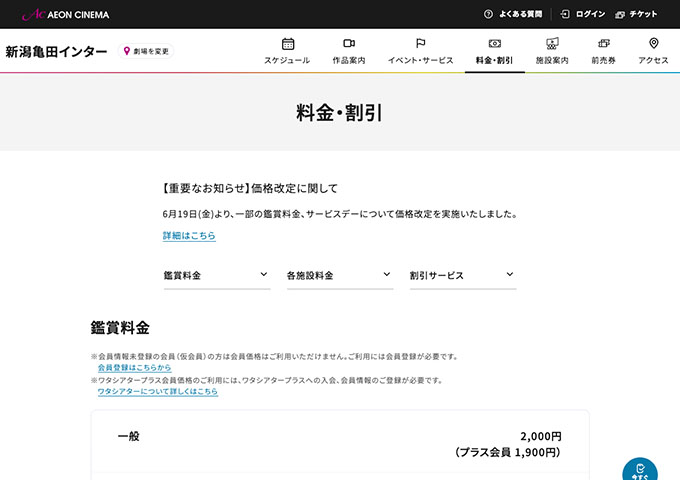Click the banknote price icon

pos(495,43)
